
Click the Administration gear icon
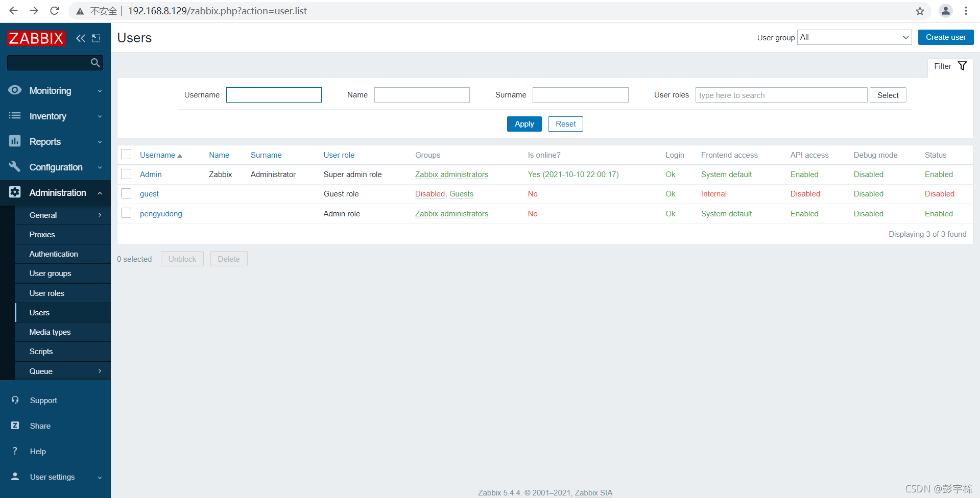coord(15,192)
